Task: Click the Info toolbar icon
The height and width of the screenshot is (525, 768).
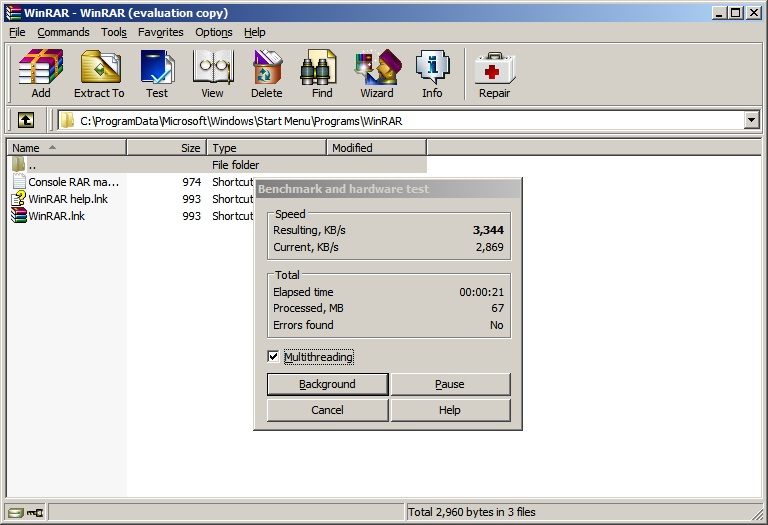Action: [432, 67]
